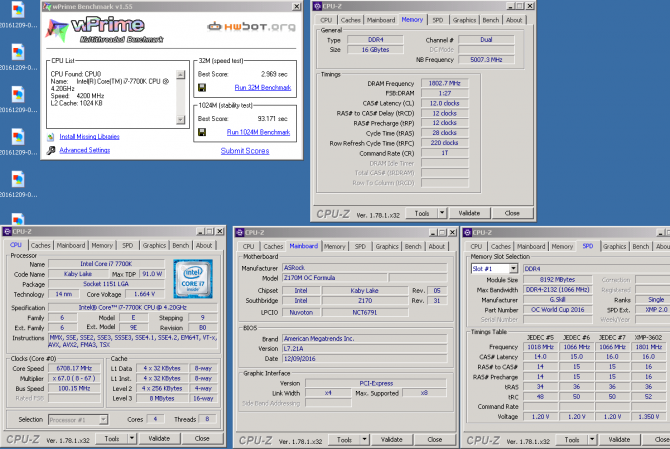
Task: Open the Bench tab in the Mainboard window
Action: (x=413, y=247)
